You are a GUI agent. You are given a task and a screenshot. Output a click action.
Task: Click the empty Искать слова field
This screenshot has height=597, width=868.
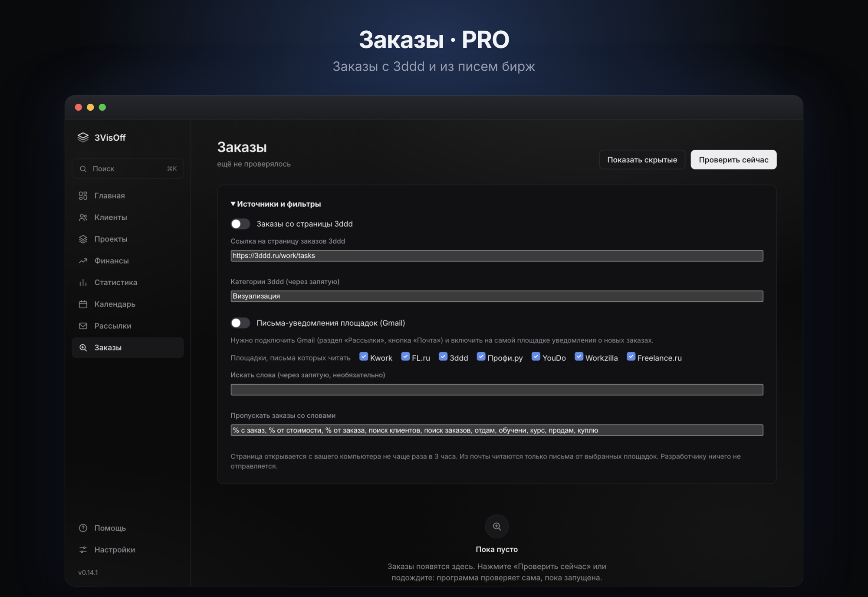tap(496, 389)
